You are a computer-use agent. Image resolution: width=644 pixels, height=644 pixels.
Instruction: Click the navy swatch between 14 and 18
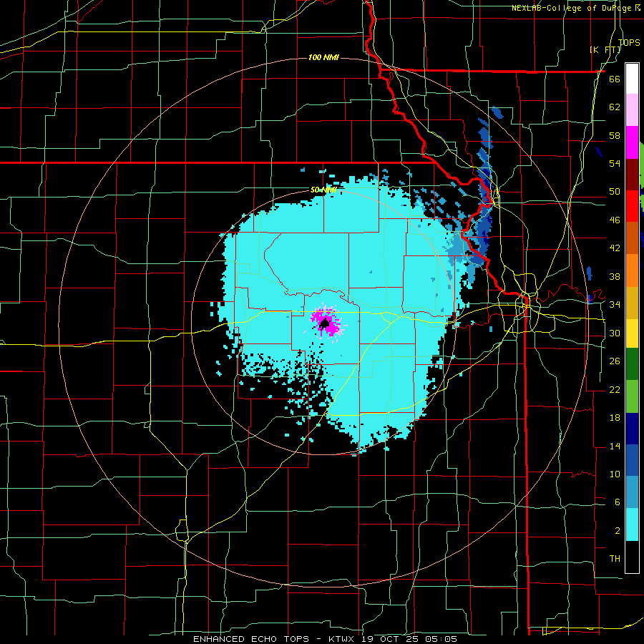click(x=632, y=429)
